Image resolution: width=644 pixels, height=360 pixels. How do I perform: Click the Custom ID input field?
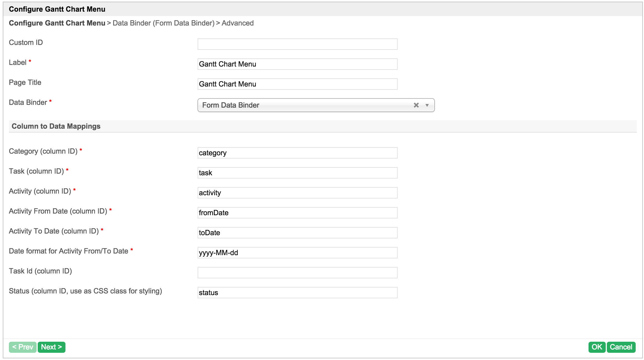[x=297, y=44]
